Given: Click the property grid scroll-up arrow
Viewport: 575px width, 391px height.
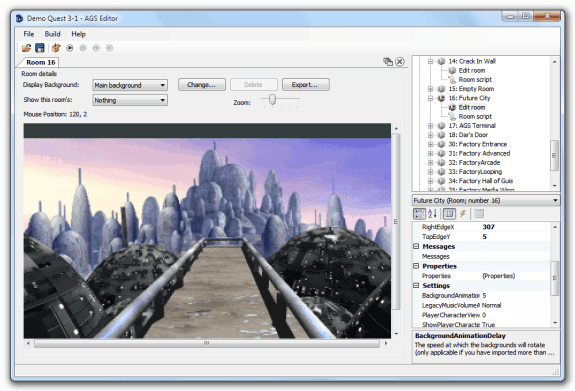Looking at the screenshot, I should 554,227.
